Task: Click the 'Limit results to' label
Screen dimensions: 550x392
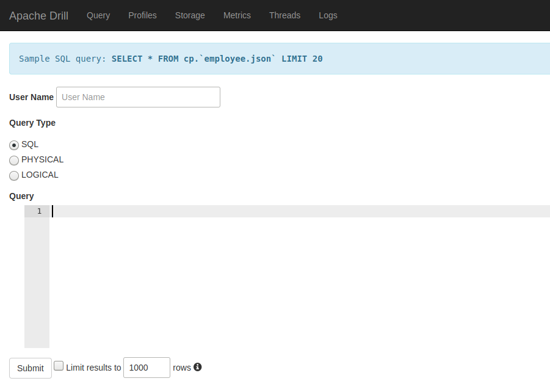Action: coord(93,368)
